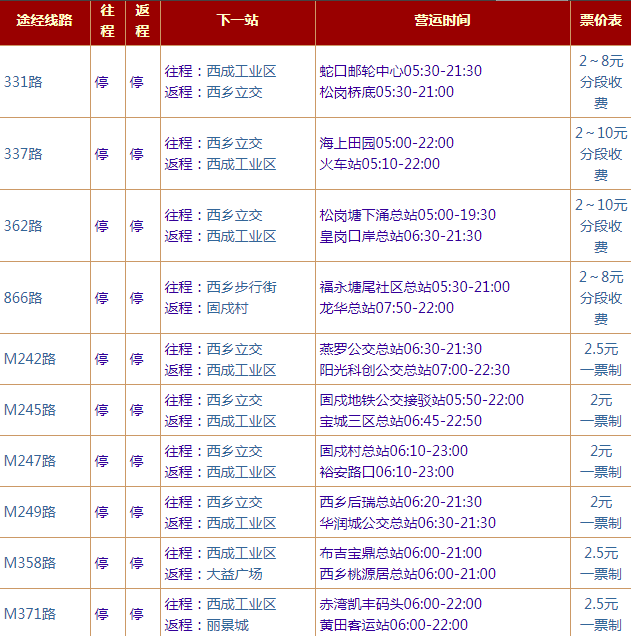
Task: Click 火车站05:10-22:00 operating time
Action: coord(380,164)
